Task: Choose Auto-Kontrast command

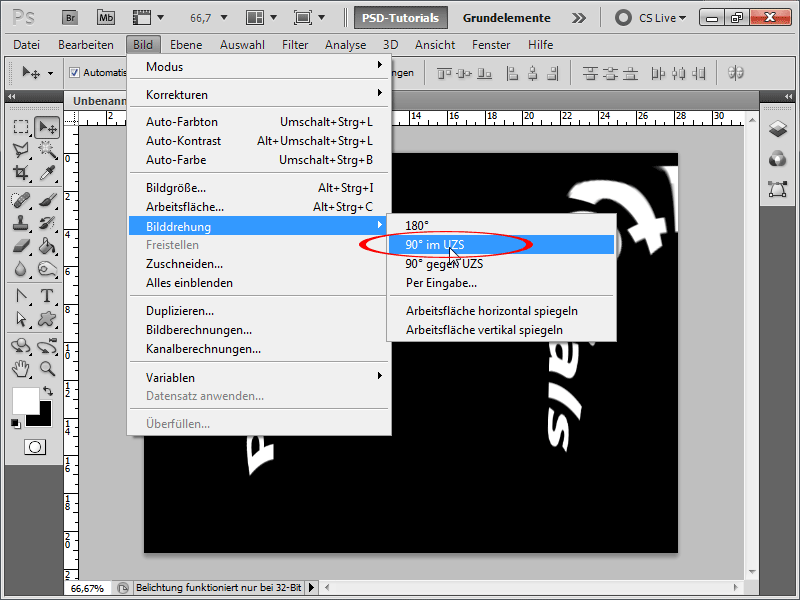Action: tap(259, 141)
